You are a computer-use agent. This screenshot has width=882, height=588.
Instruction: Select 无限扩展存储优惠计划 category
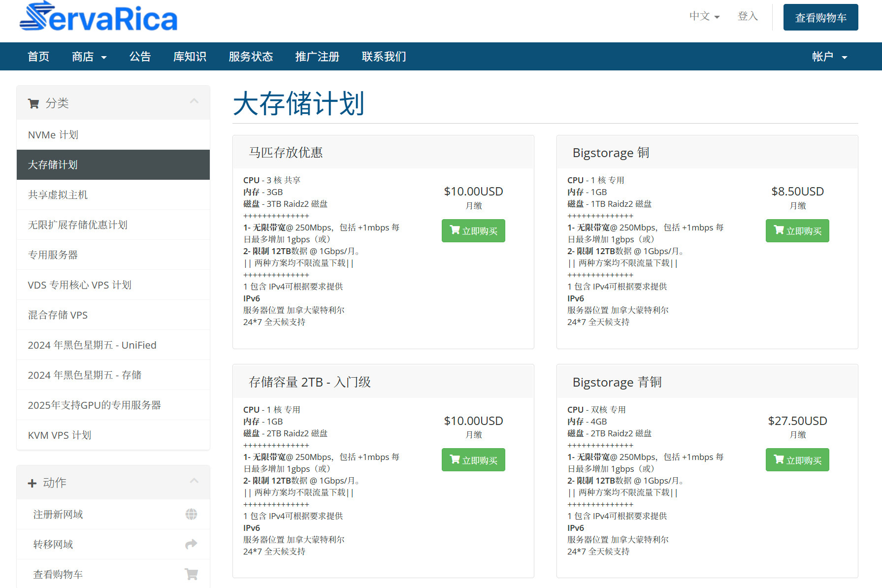pyautogui.click(x=113, y=225)
